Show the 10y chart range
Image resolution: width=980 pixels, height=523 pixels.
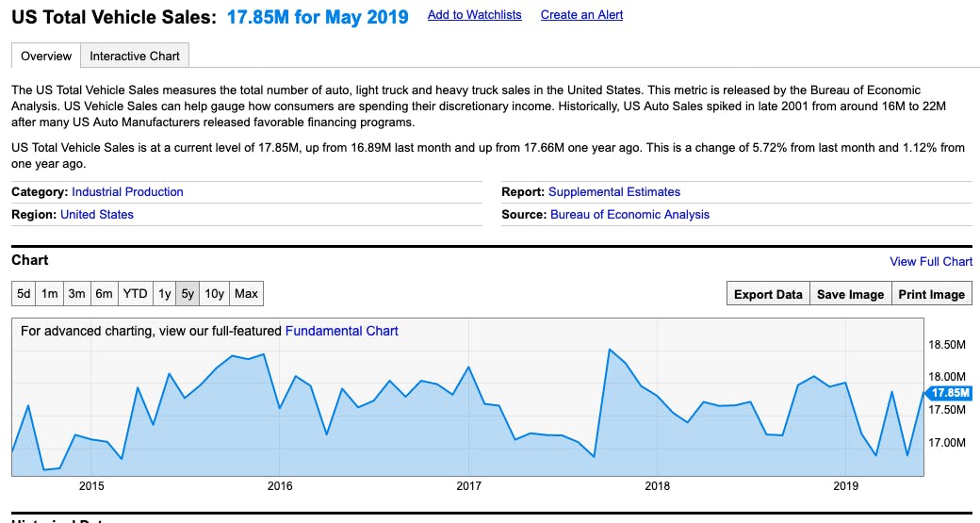click(x=215, y=294)
